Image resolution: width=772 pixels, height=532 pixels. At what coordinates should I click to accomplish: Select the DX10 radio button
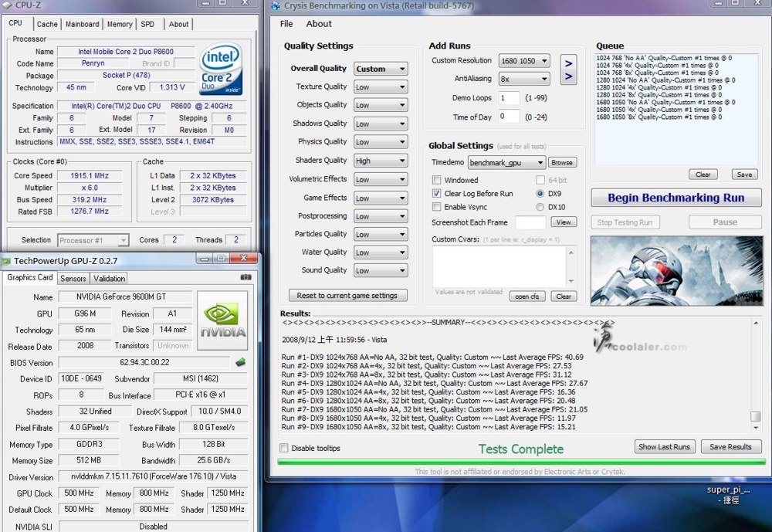pos(540,207)
